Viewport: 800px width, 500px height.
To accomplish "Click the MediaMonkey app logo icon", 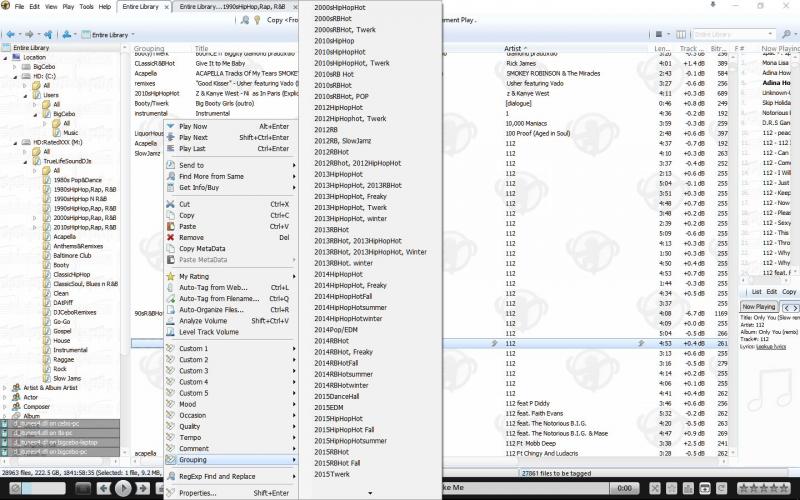I will point(5,6).
